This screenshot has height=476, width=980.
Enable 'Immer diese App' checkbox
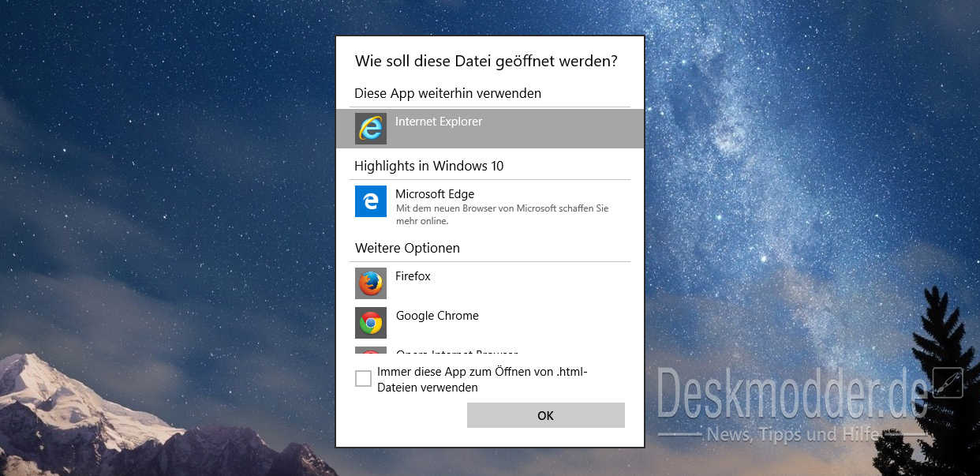coord(363,379)
